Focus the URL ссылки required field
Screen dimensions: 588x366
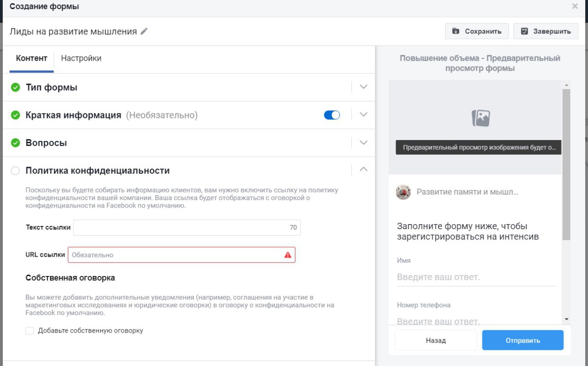[181, 255]
